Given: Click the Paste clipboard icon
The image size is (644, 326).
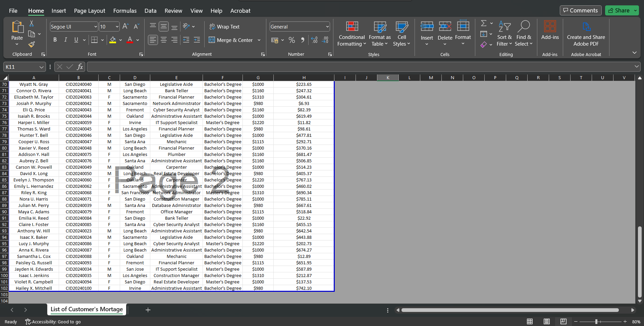Looking at the screenshot, I should coord(17,27).
